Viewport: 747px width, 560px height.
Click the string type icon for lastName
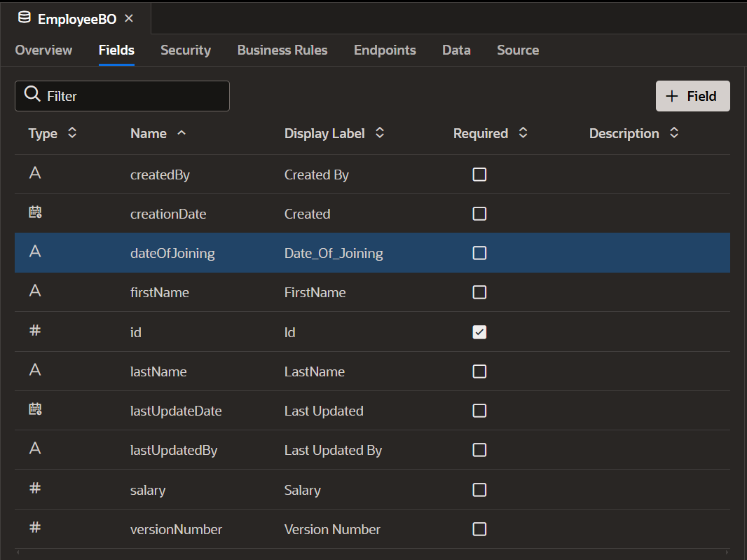[35, 369]
